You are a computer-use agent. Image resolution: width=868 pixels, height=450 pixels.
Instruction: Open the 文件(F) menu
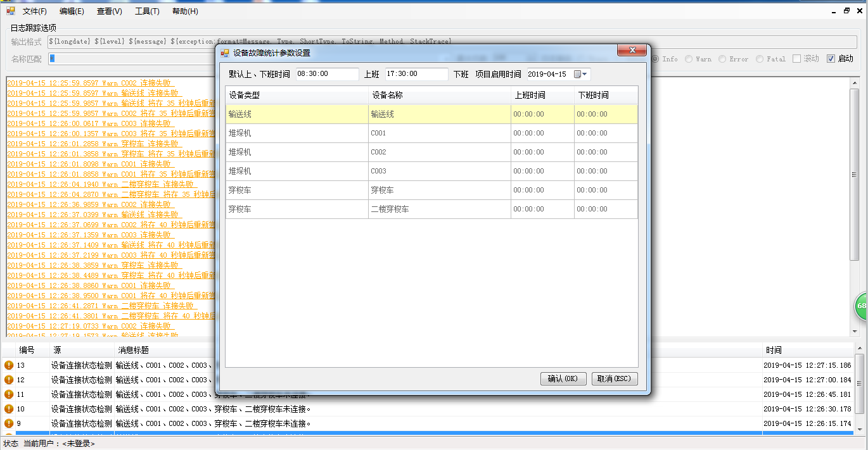[x=34, y=11]
